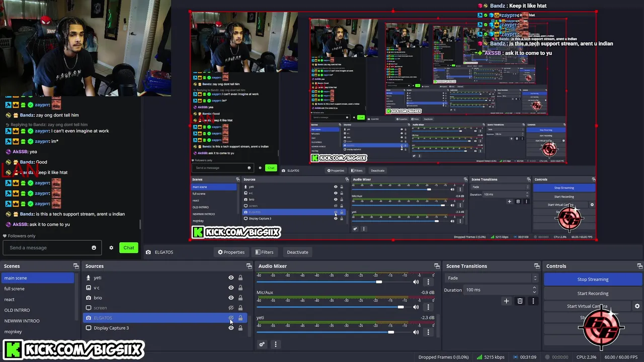The height and width of the screenshot is (362, 644).
Task: Open the chat emoji picker
Action: (94, 247)
